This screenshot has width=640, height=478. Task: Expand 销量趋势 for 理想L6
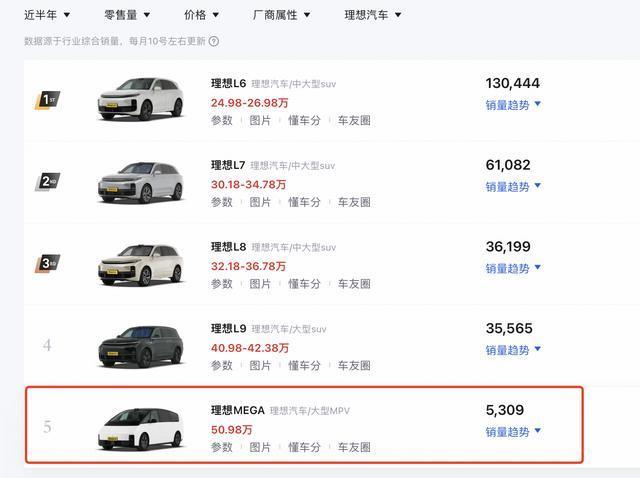click(x=513, y=105)
